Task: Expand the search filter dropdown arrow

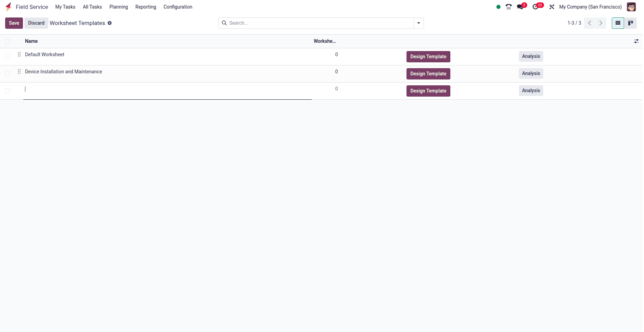Action: tap(418, 23)
